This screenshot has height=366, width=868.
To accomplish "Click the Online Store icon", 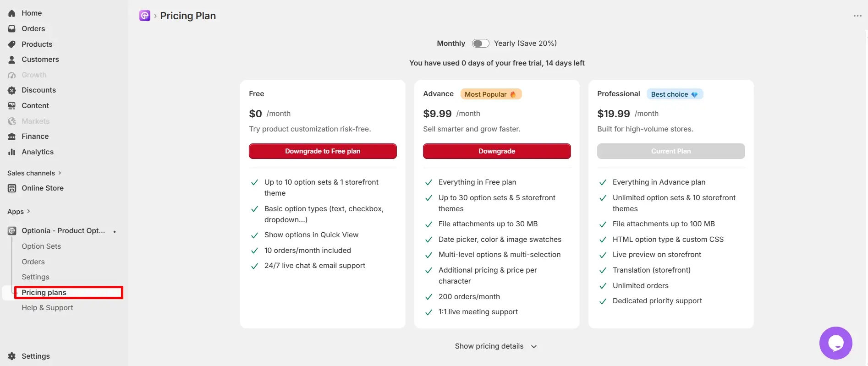I will pos(12,188).
